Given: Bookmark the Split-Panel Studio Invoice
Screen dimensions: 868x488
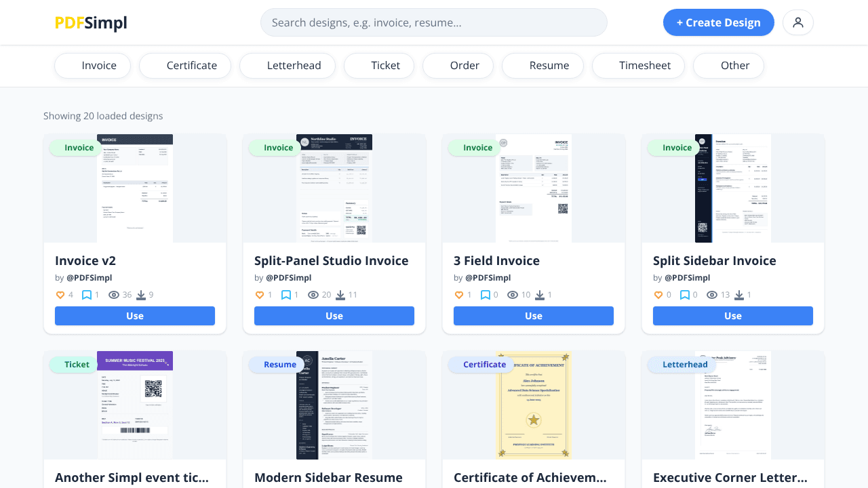Looking at the screenshot, I should point(286,295).
